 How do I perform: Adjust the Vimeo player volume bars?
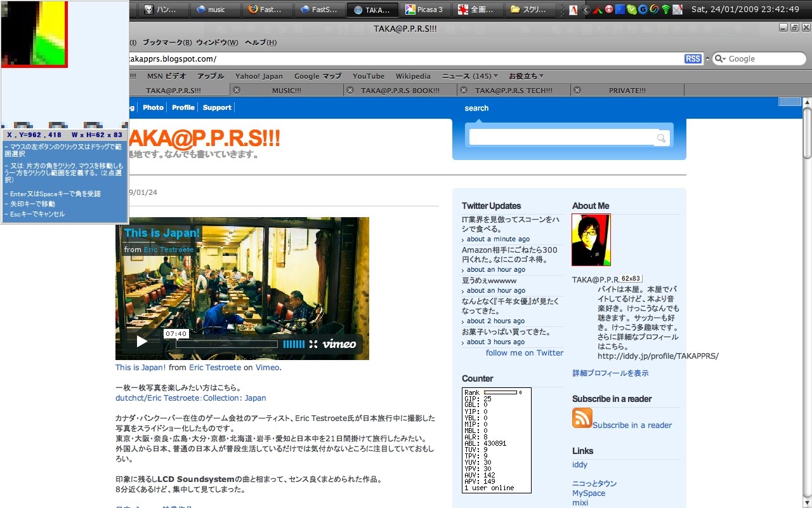point(294,344)
